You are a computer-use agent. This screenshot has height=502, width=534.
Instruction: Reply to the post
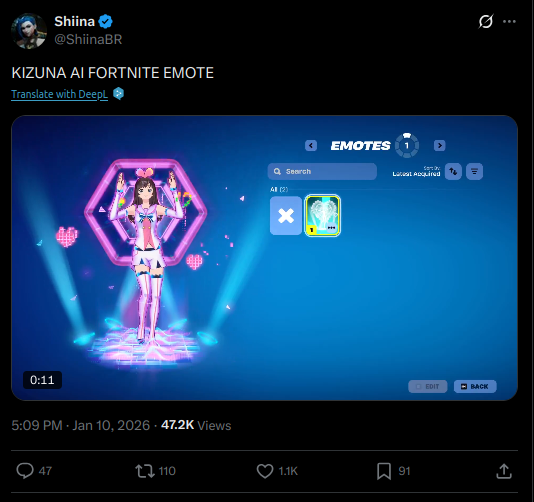[x=25, y=471]
